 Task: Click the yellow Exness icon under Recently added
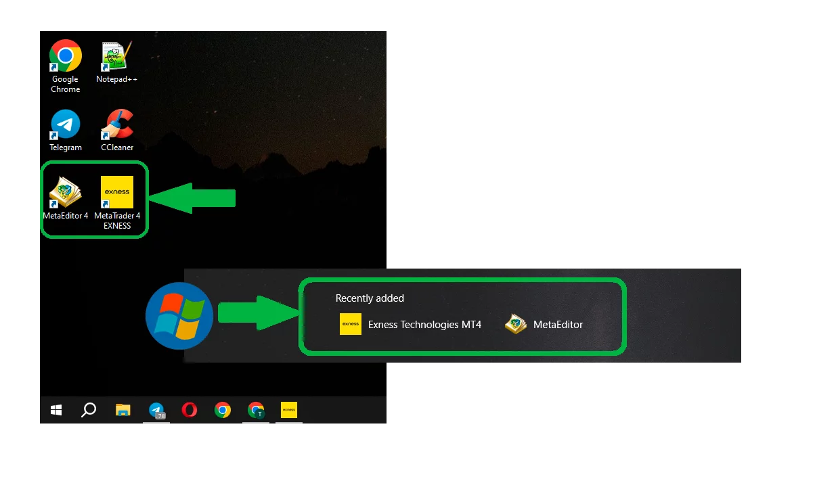[x=351, y=325]
